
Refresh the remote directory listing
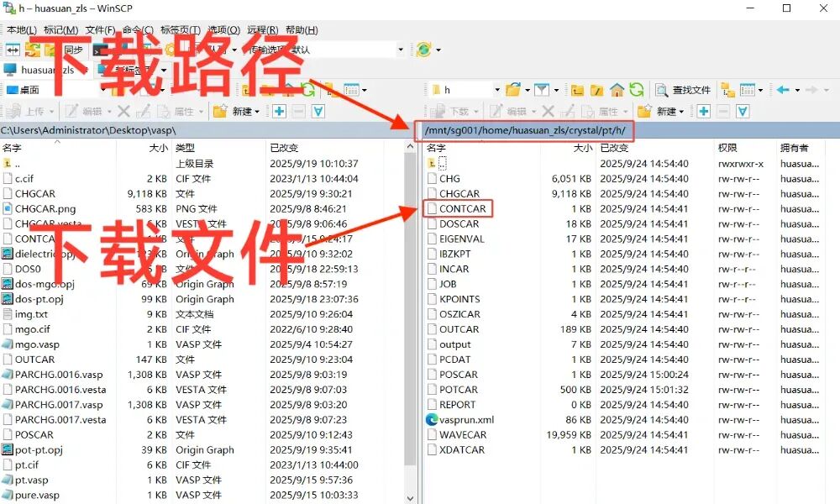coord(637,90)
